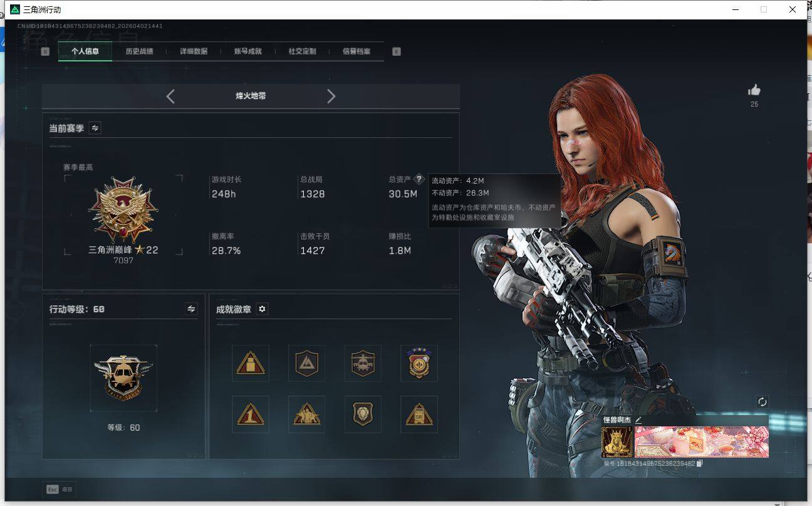
Task: Give a thumbs-up like to this profile
Action: click(754, 90)
